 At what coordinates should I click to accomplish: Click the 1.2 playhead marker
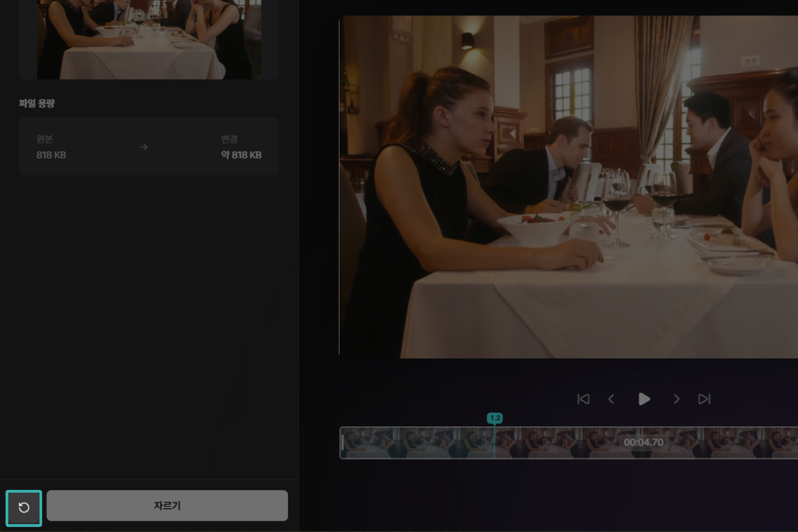point(495,418)
